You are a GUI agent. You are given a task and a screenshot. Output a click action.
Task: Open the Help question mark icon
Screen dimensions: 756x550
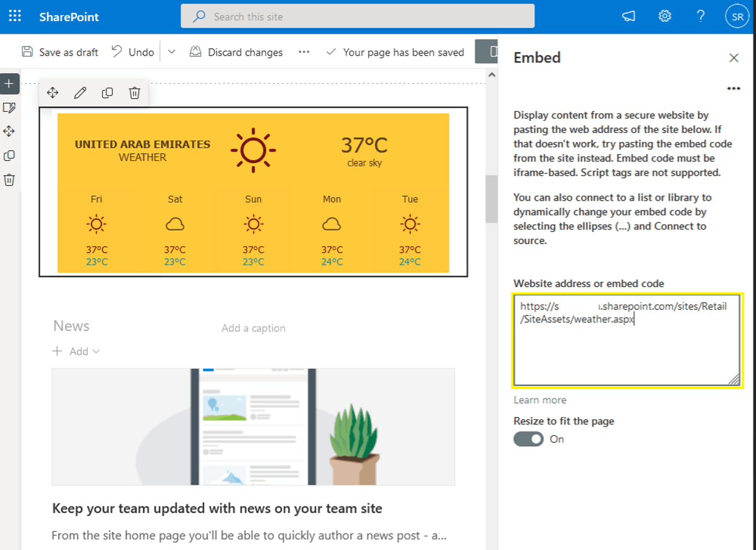(700, 16)
